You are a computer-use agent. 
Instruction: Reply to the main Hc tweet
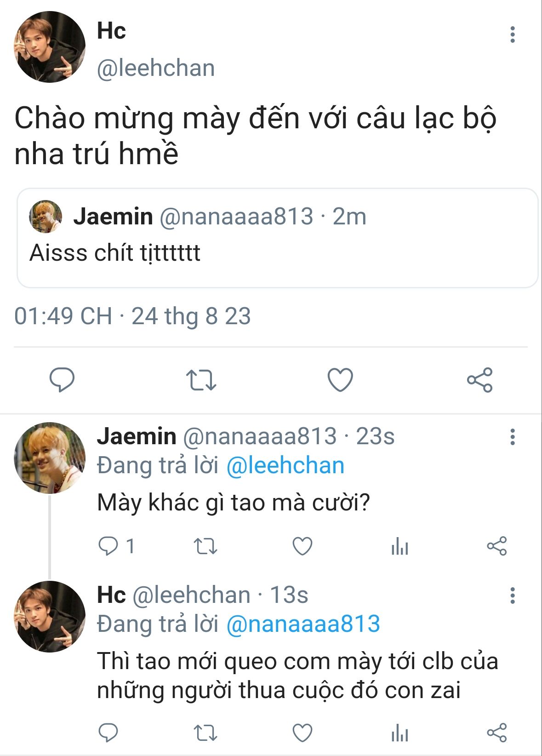(x=62, y=380)
